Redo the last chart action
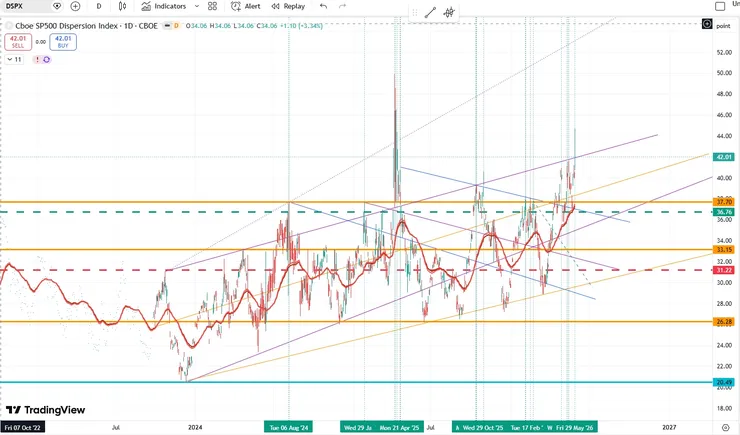Image resolution: width=740 pixels, height=435 pixels. click(x=343, y=6)
